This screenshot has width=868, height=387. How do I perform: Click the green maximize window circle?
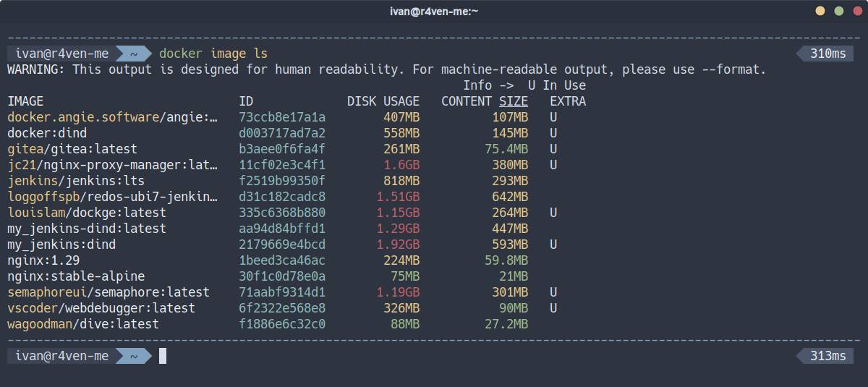pos(838,11)
